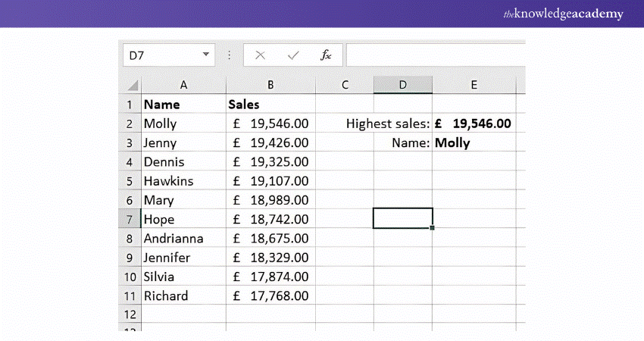644x341 pixels.
Task: Select column B header
Action: coord(270,85)
